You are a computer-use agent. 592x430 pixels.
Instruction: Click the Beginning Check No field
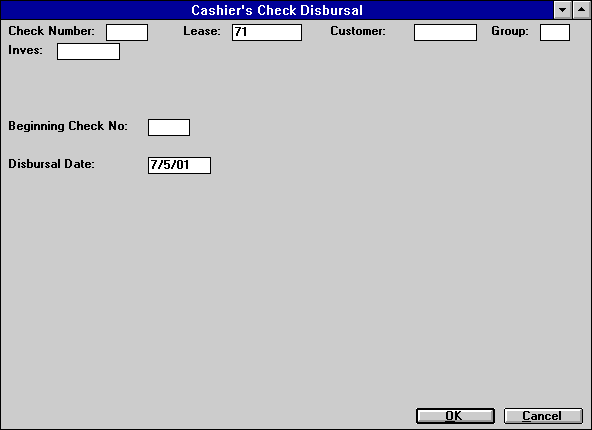pyautogui.click(x=169, y=128)
